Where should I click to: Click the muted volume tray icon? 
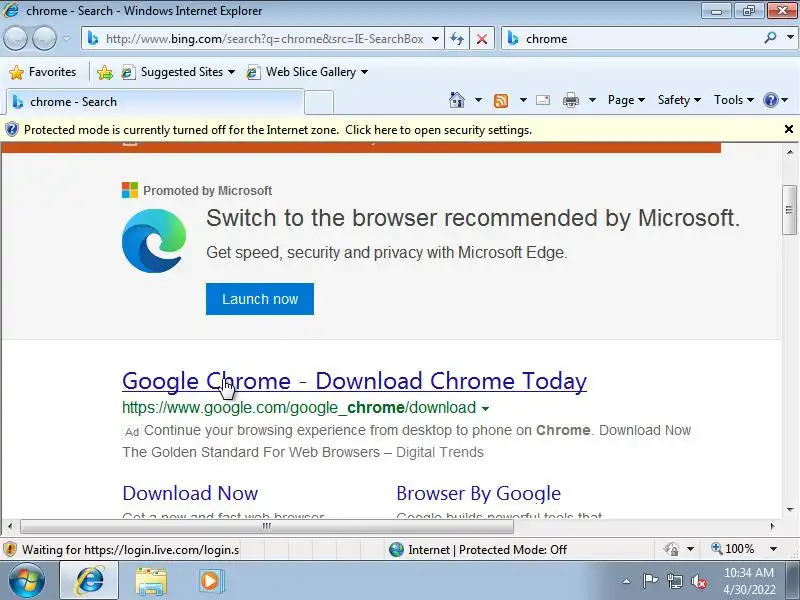click(x=699, y=581)
